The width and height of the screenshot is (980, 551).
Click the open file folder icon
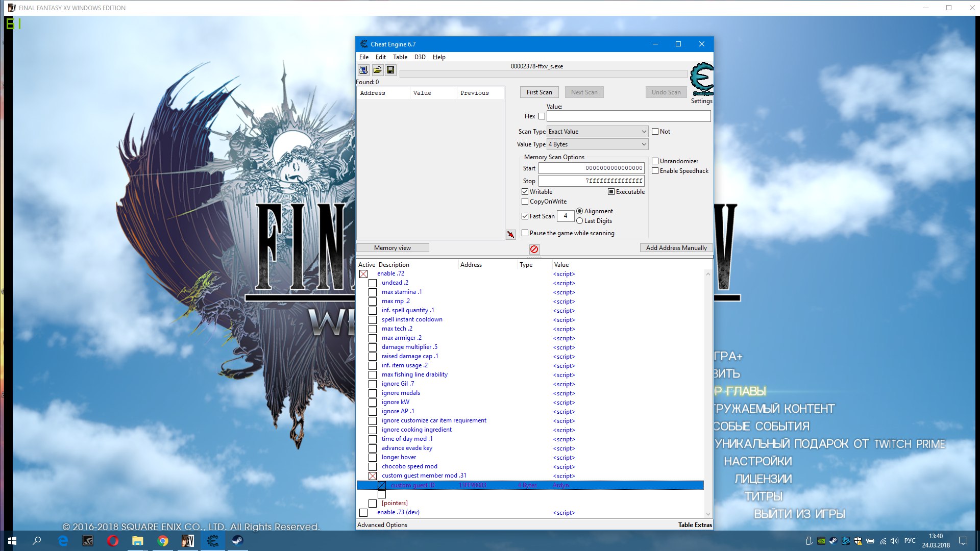[x=377, y=70]
